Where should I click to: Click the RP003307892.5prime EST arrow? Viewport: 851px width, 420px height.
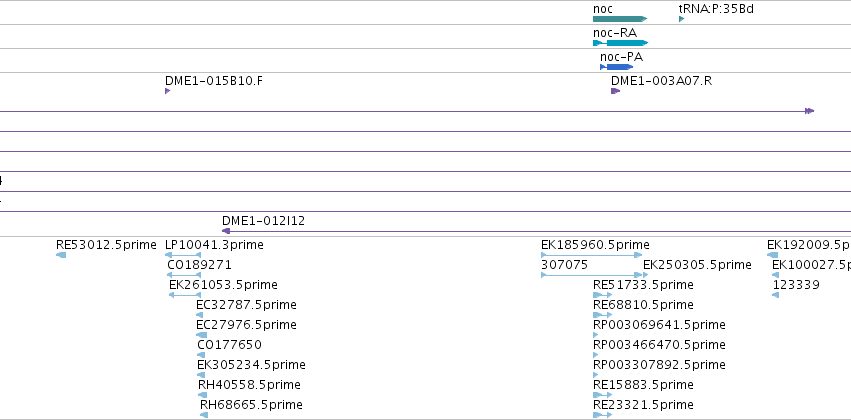(x=595, y=375)
